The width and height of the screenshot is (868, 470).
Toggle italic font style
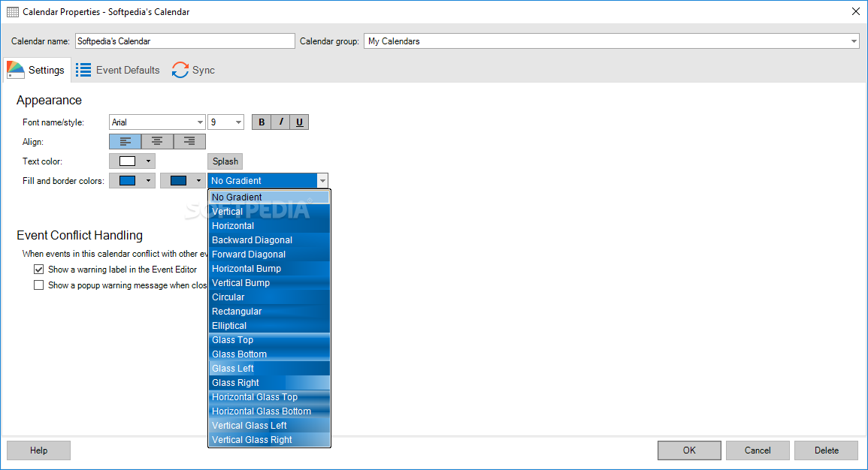[x=280, y=122]
